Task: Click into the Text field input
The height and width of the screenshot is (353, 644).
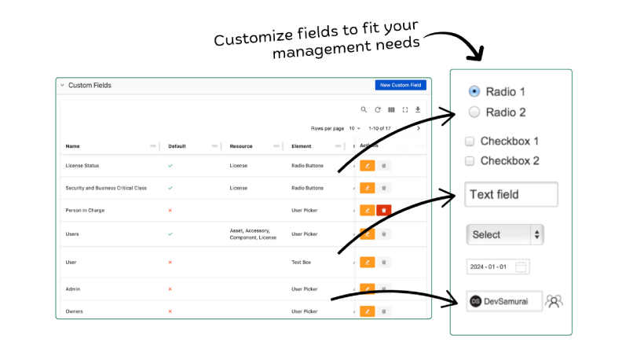Action: tap(510, 194)
